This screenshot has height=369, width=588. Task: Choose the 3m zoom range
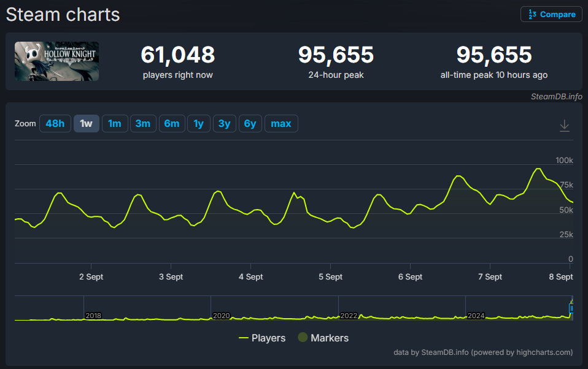pos(143,124)
